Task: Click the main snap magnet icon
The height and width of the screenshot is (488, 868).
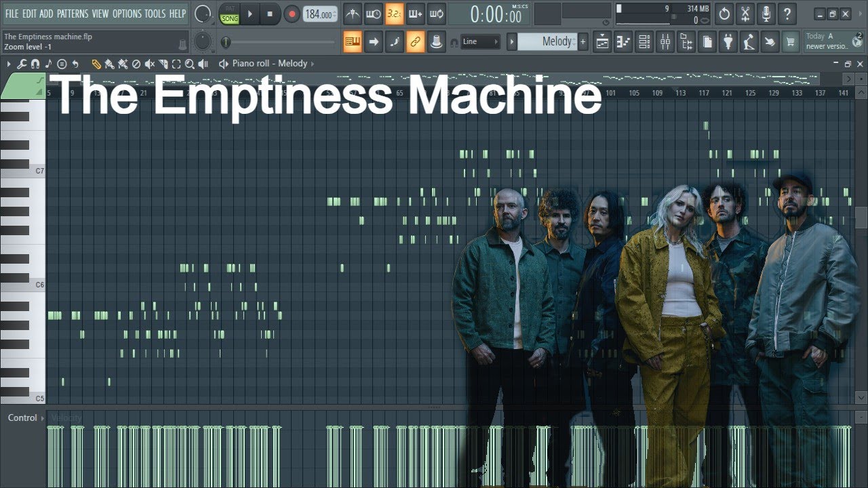Action: (453, 42)
